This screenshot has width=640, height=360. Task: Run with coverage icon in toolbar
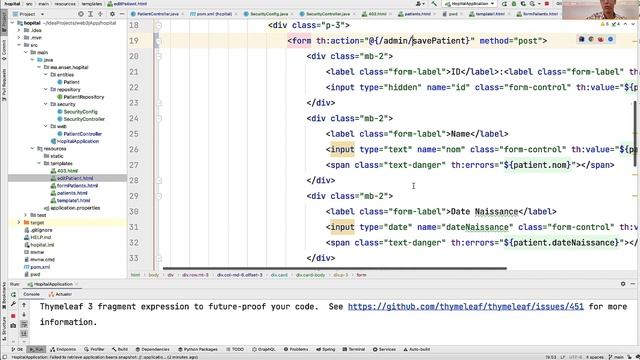pyautogui.click(x=523, y=4)
